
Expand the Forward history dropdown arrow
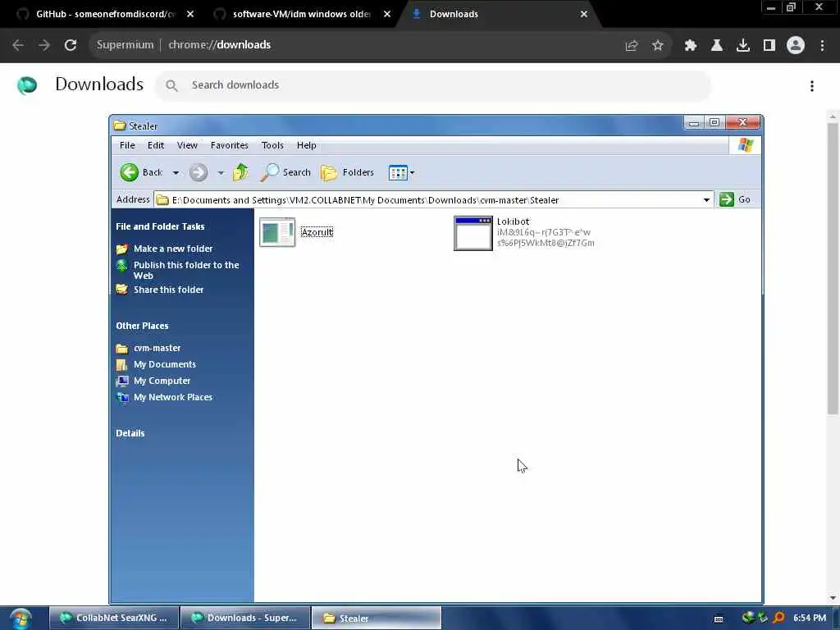(x=221, y=173)
